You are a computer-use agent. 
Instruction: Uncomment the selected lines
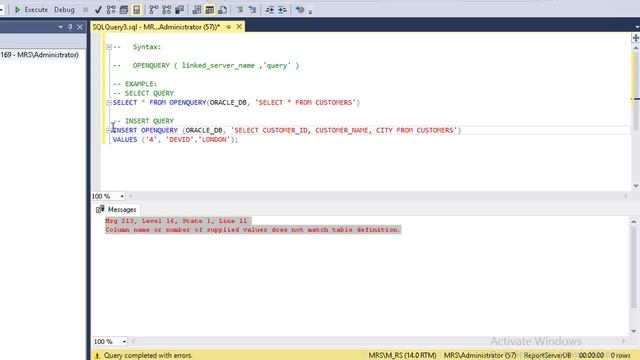(252, 9)
